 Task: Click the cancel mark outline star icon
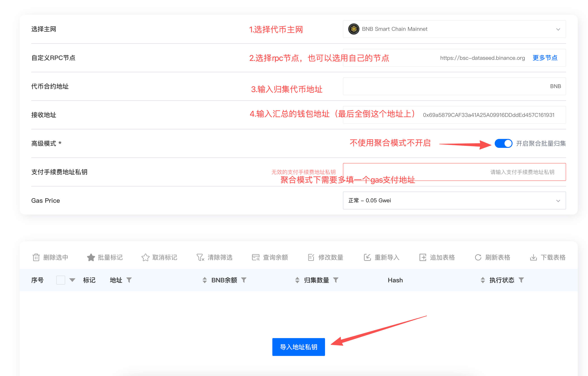[145, 257]
